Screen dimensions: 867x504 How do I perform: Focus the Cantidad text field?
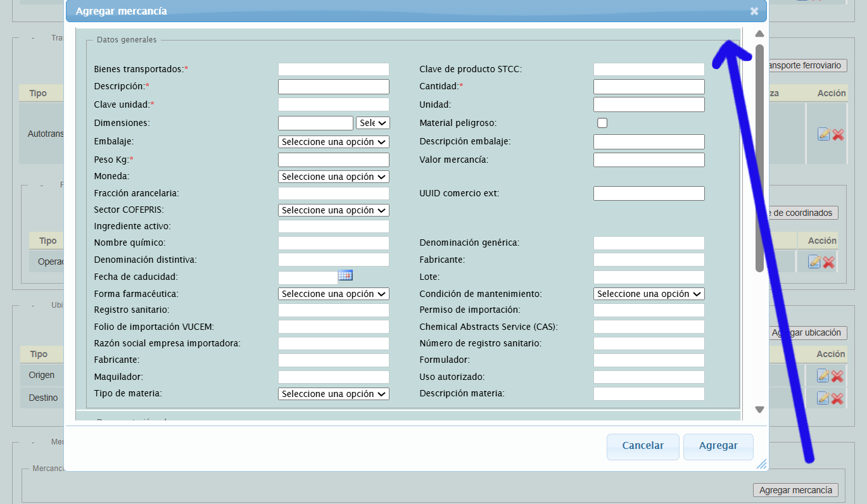[x=649, y=87]
